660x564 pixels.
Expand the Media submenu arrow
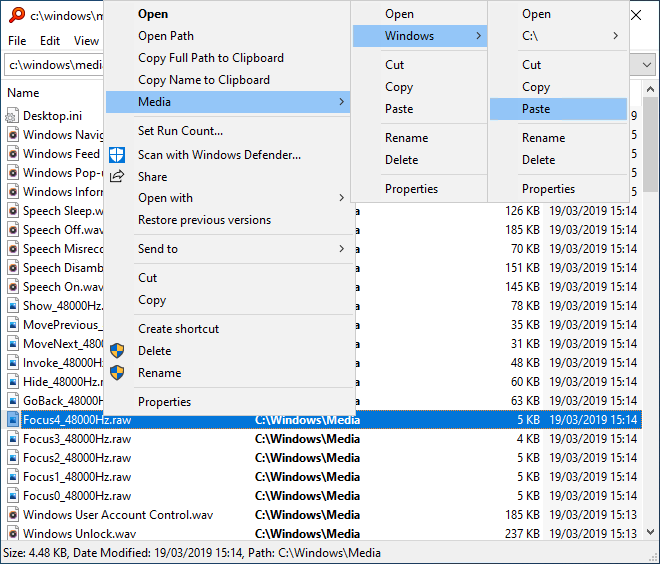click(341, 102)
